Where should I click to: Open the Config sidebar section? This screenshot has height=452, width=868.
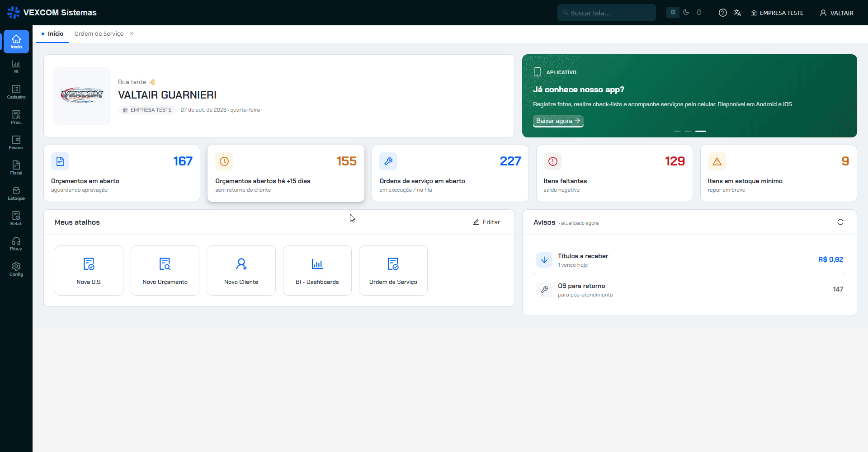tap(16, 269)
